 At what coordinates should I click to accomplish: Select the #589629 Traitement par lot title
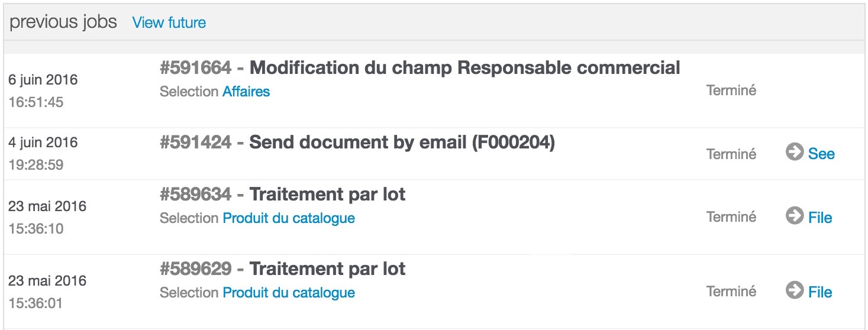tap(283, 269)
